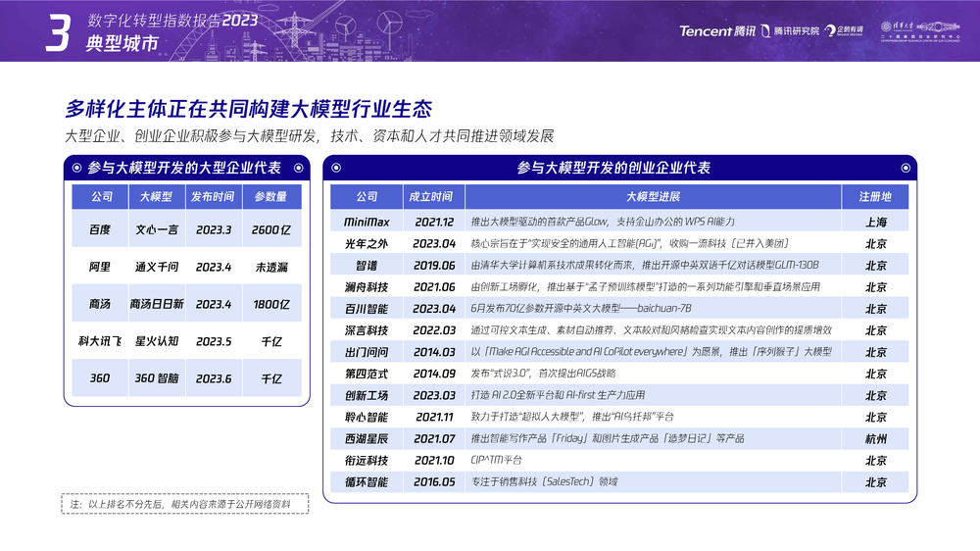Viewport: 980px width, 551px height.
Task: Click the 企鹅有调 logo
Action: [844, 30]
